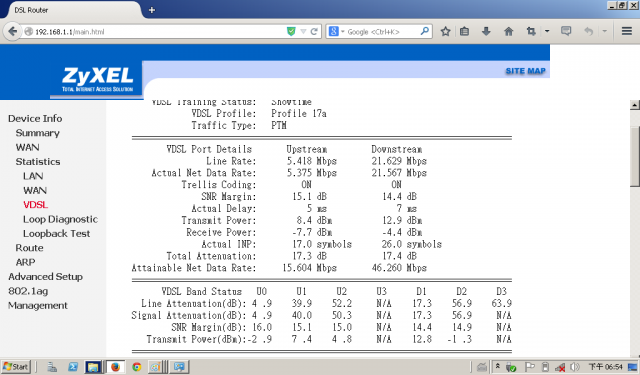This screenshot has width=640, height=375.
Task: Click the Upstream SNR Margin 15.1 dB
Action: [x=309, y=197]
